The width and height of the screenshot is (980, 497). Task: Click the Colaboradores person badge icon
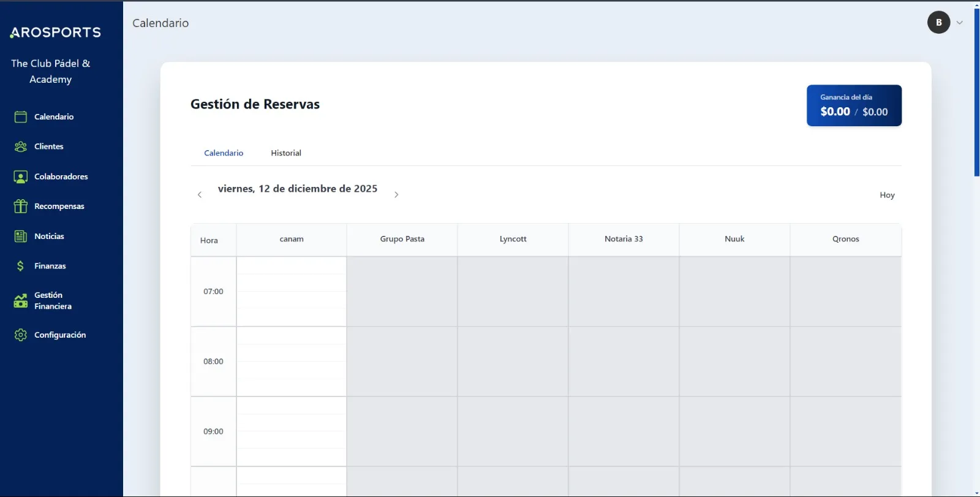[21, 176]
